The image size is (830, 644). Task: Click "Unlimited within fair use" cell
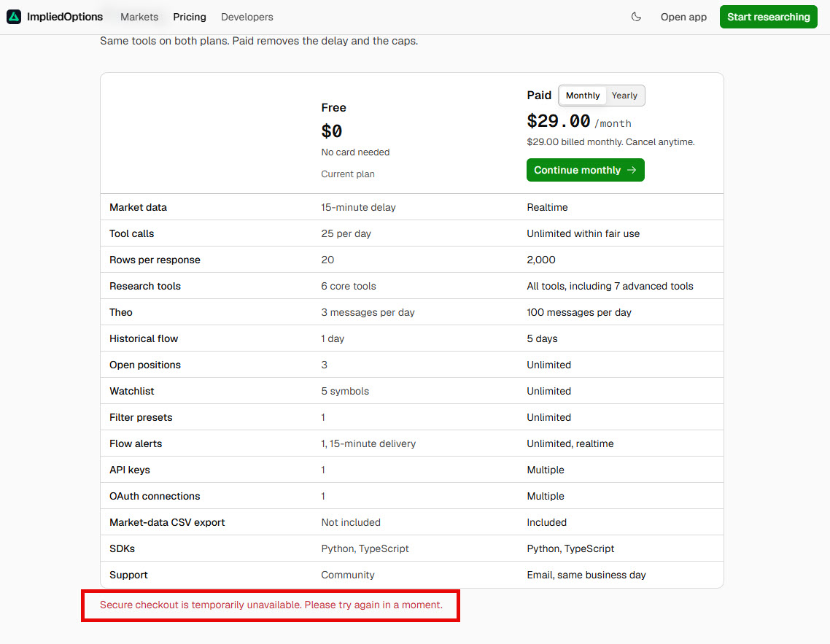point(583,233)
